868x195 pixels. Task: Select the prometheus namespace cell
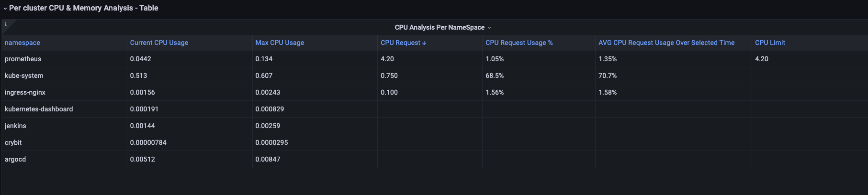click(23, 59)
